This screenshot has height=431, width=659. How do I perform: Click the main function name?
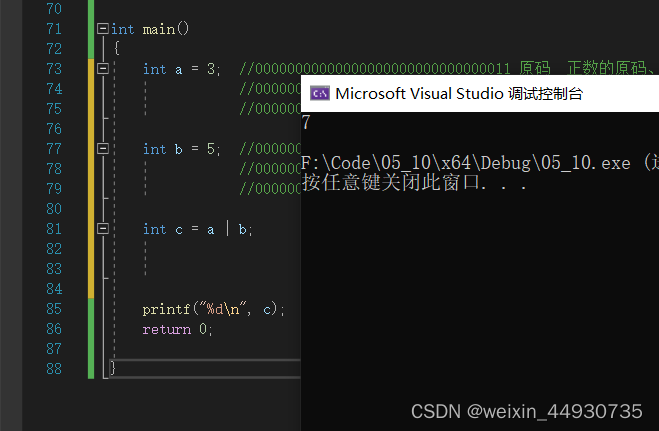(158, 29)
